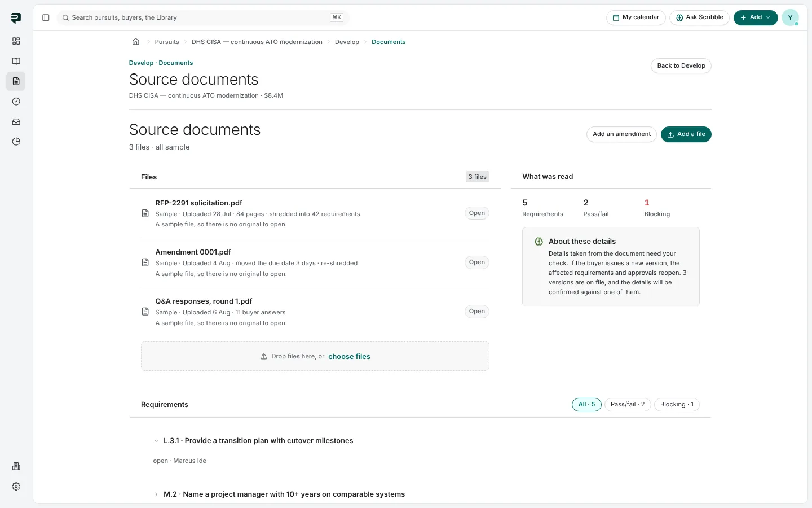Image resolution: width=812 pixels, height=508 pixels.
Task: Open the dashboard grid icon in sidebar
Action: (16, 41)
